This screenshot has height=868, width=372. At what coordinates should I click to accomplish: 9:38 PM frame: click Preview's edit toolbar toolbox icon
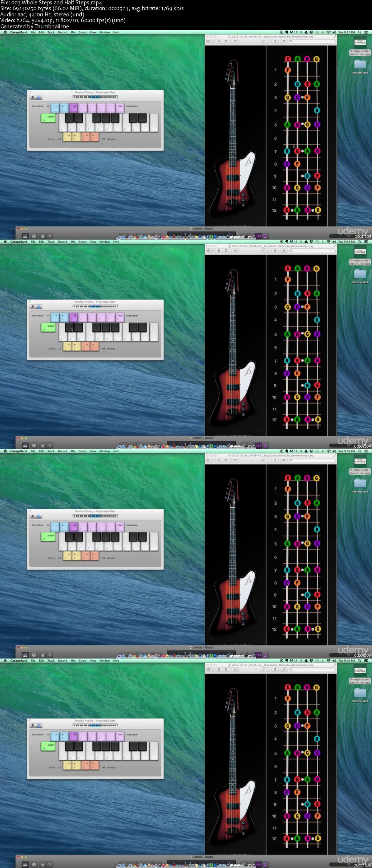[284, 251]
